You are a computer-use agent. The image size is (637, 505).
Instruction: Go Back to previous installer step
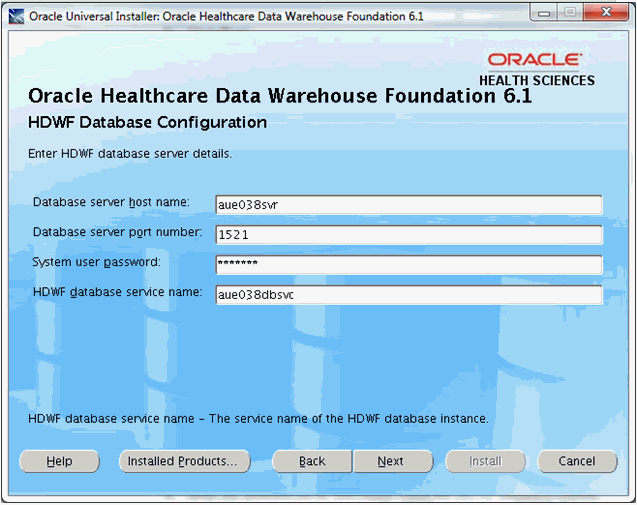[312, 461]
